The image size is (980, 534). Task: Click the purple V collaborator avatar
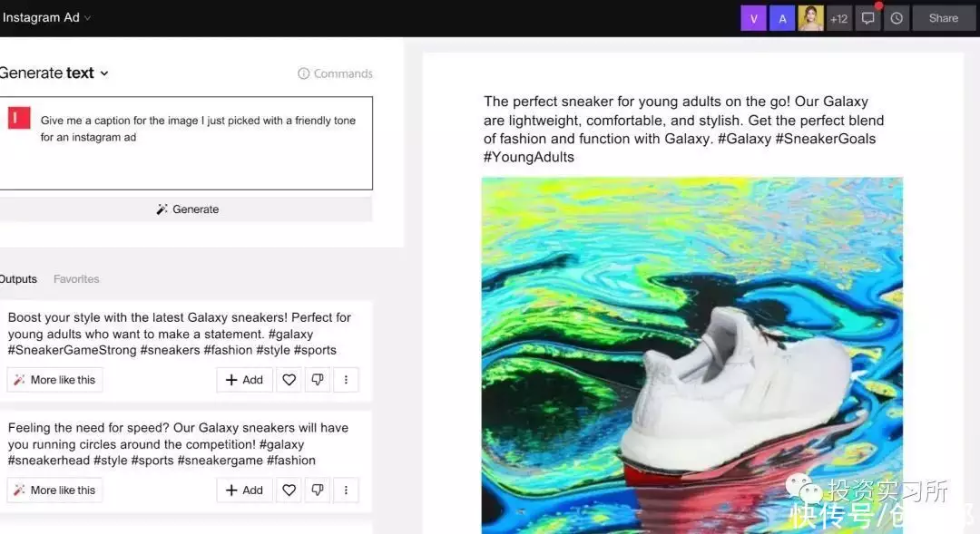(754, 18)
